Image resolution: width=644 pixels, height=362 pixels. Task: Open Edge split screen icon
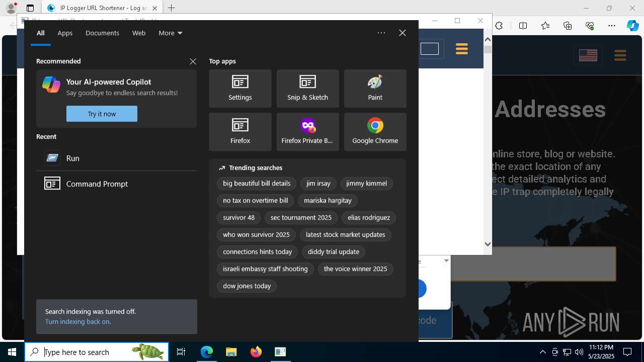[523, 26]
